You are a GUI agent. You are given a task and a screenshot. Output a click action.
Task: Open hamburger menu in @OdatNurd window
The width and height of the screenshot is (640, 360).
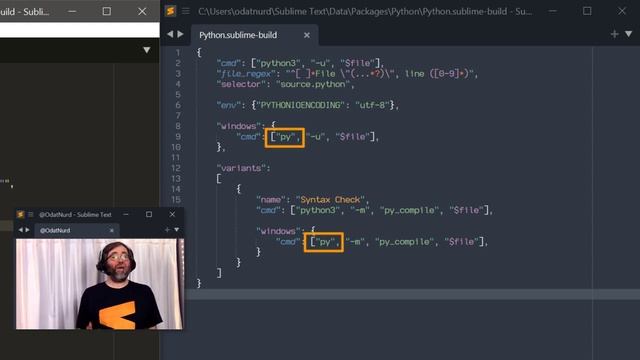point(31,214)
